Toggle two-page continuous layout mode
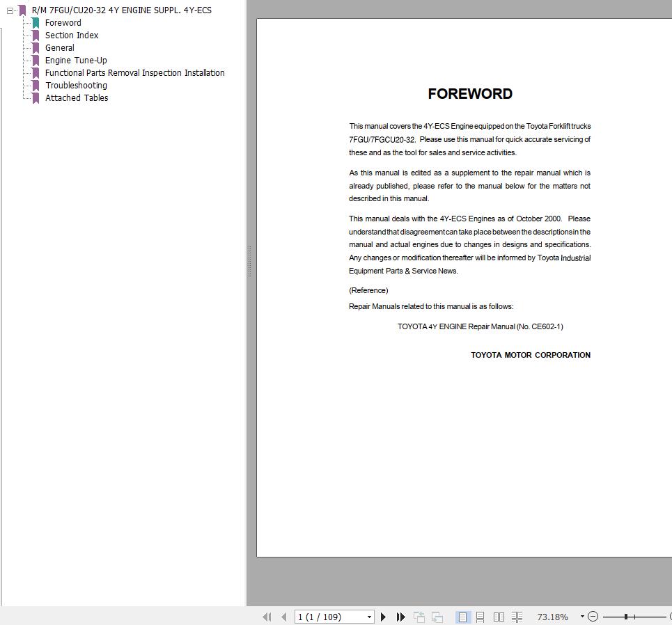The width and height of the screenshot is (672, 625). (517, 617)
